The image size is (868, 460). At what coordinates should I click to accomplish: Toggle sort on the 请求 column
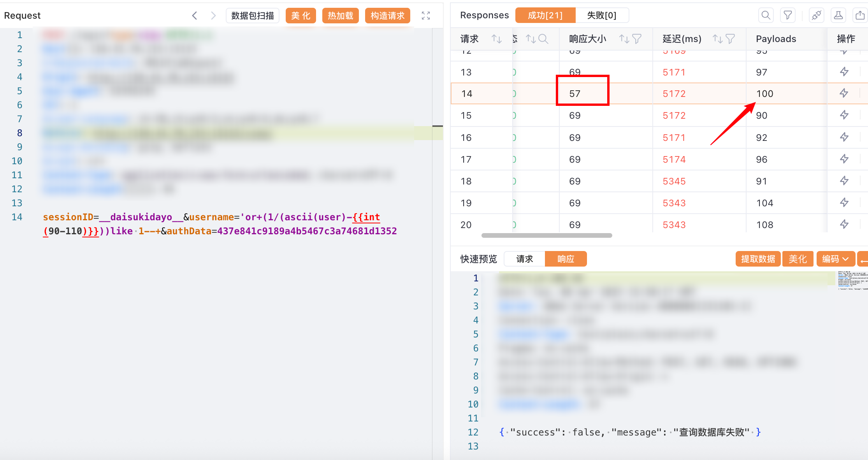[496, 39]
